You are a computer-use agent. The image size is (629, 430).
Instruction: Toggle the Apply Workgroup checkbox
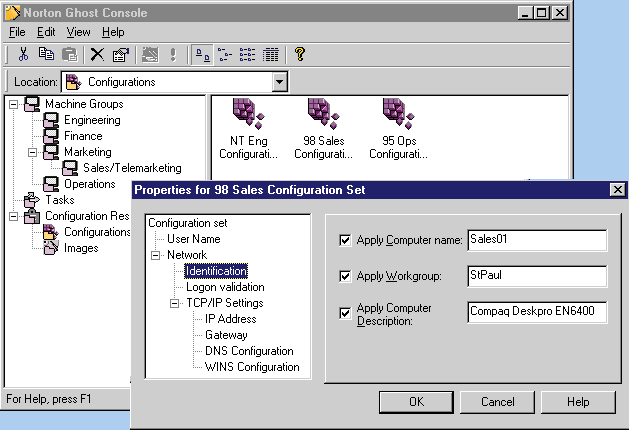pos(345,276)
